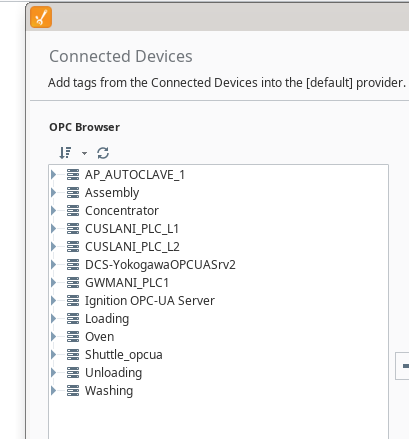Viewport: 409px width, 439px height.
Task: Click the Washing device server icon
Action: pos(73,390)
